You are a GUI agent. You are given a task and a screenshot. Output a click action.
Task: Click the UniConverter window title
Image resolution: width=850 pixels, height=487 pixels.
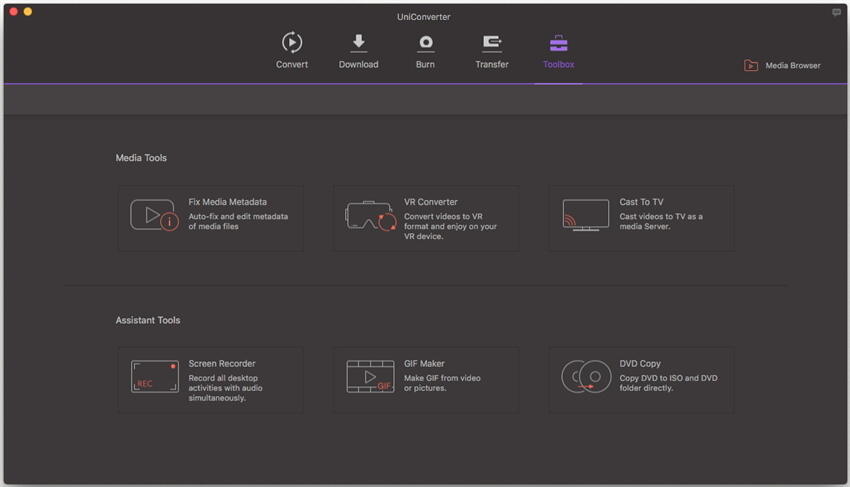pyautogui.click(x=423, y=17)
